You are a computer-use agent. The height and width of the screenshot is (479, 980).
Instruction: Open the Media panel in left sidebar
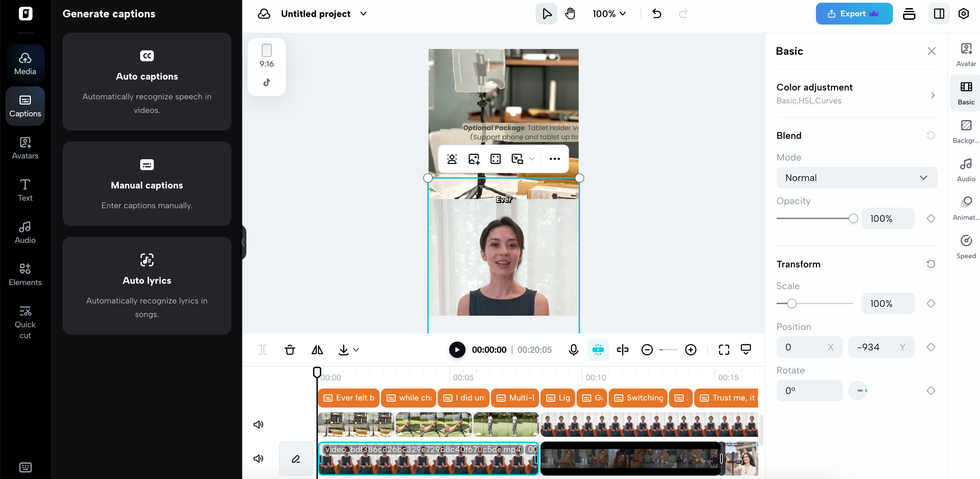tap(24, 63)
